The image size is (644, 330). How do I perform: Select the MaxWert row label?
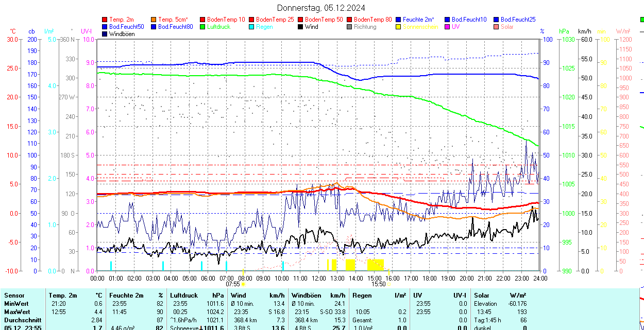pyautogui.click(x=16, y=312)
